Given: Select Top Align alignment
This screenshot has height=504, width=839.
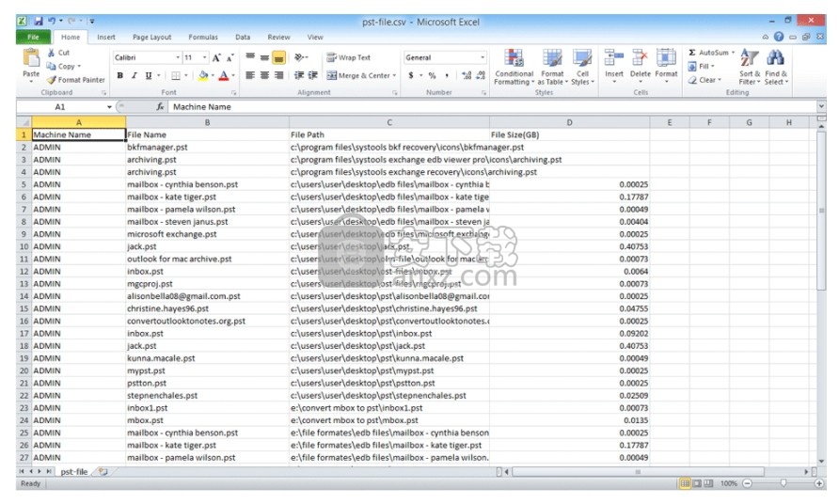Looking at the screenshot, I should 250,57.
